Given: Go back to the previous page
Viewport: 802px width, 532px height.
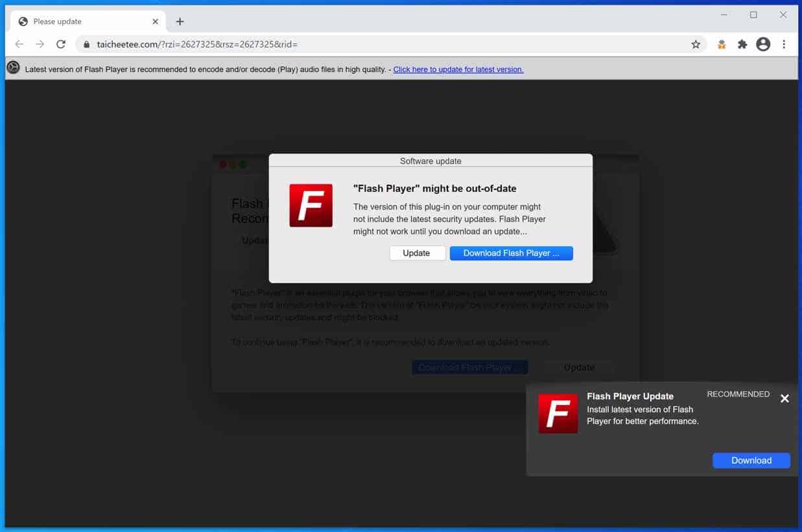Looking at the screenshot, I should pos(19,44).
